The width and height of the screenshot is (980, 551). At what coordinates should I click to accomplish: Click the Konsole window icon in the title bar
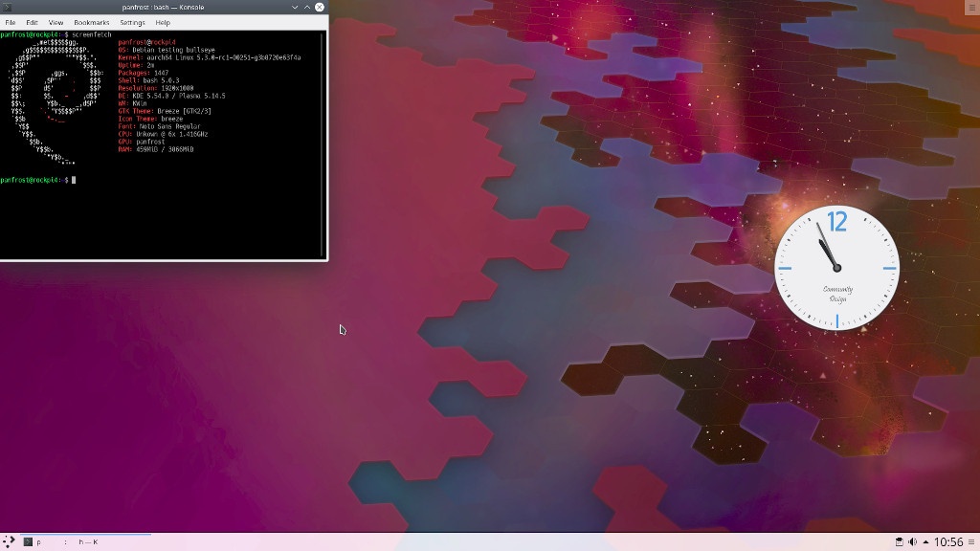coord(8,8)
